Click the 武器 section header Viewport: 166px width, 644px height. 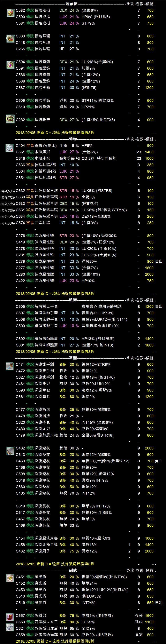pyautogui.click(x=73, y=358)
